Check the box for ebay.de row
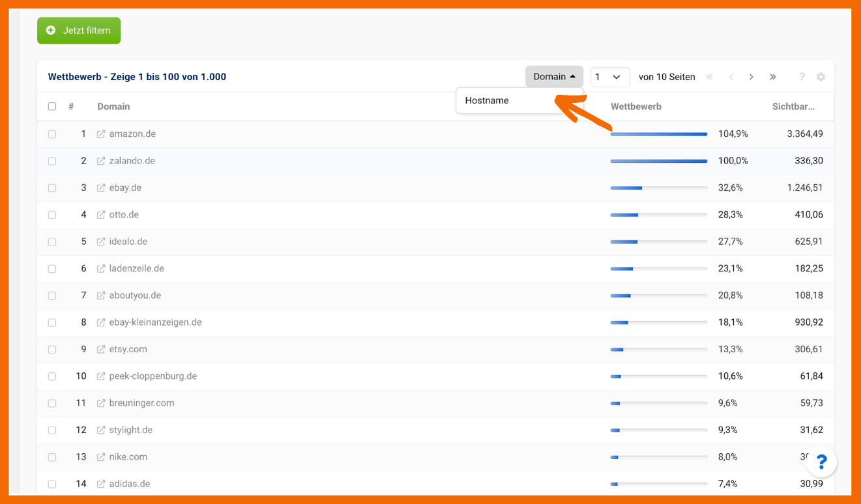 52,188
